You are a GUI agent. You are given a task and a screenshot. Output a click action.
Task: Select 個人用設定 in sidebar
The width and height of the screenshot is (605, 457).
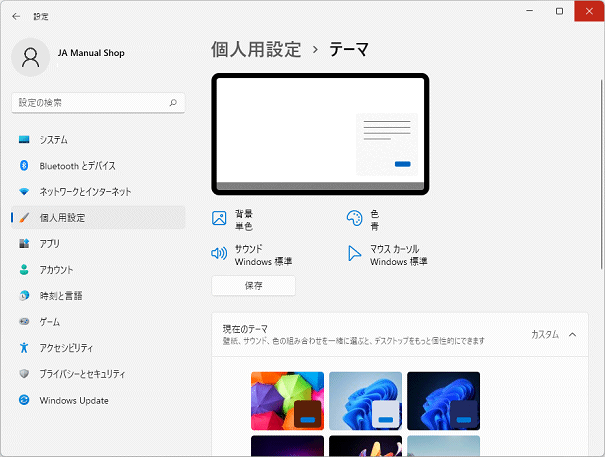click(98, 218)
